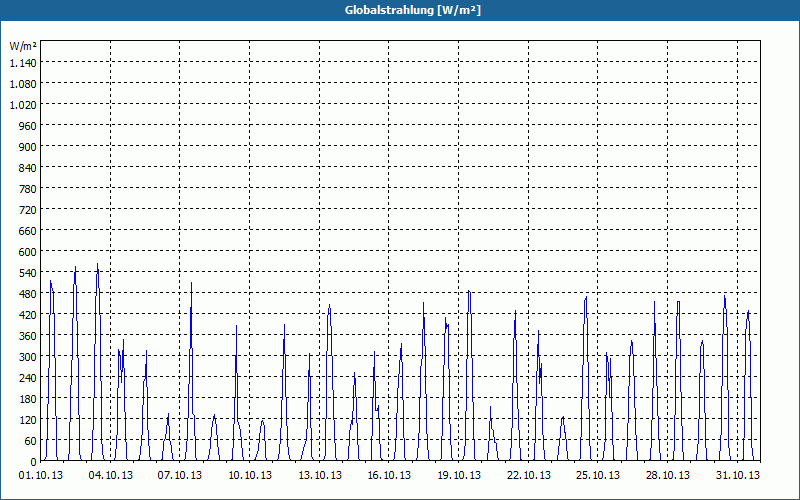Click the 300 y-axis label

[28, 357]
